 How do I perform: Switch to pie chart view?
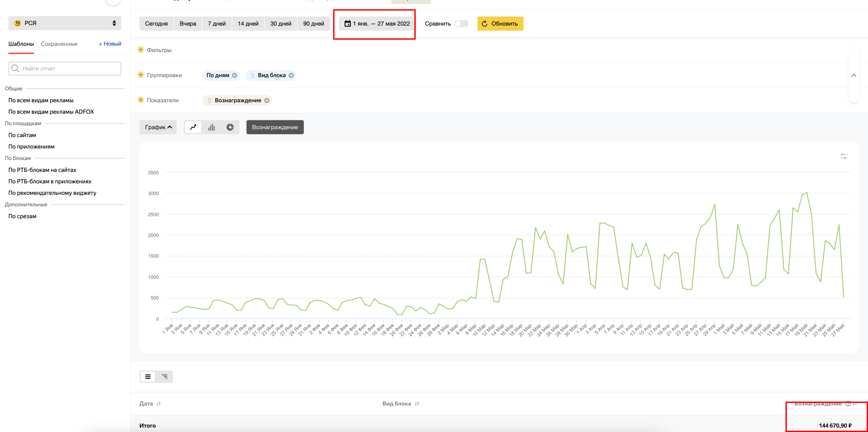(230, 127)
